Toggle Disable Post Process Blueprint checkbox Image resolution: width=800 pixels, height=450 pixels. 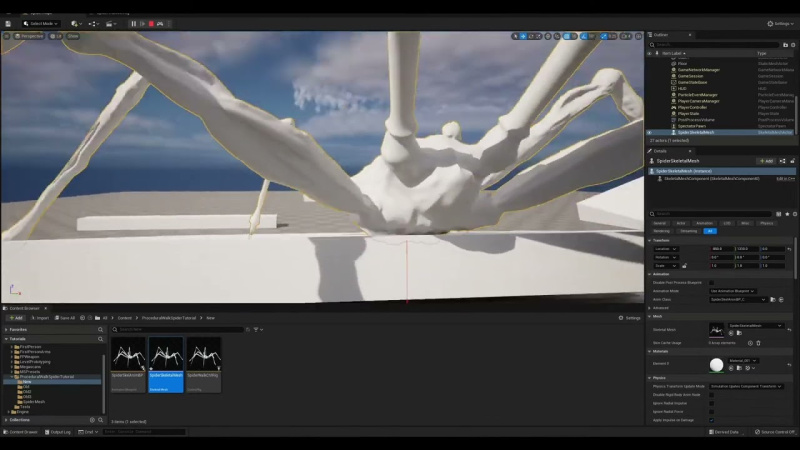[711, 283]
